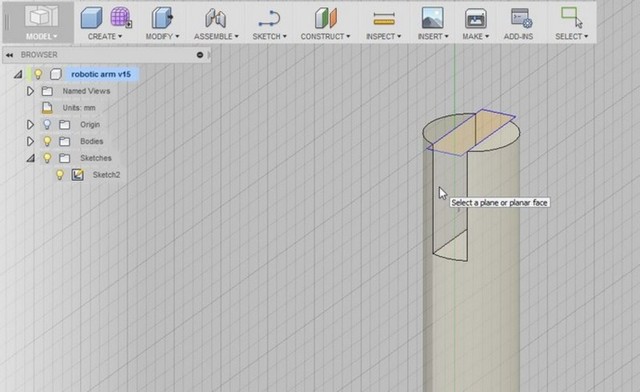Select the Sketch2 tree item label
This screenshot has height=392, width=640.
107,175
